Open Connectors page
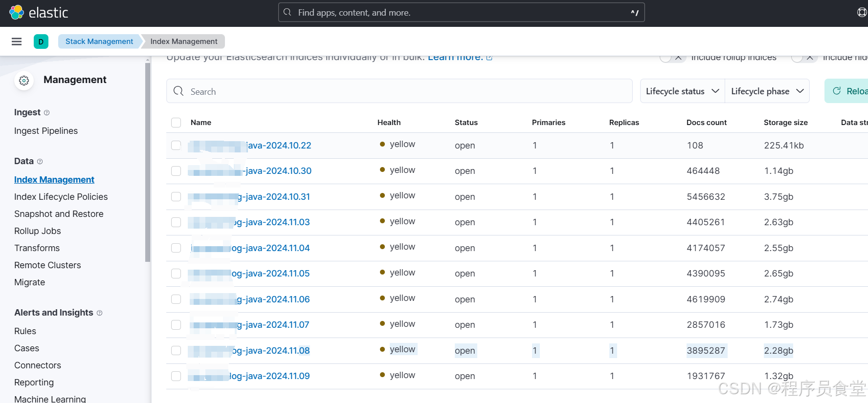868x403 pixels. 38,365
